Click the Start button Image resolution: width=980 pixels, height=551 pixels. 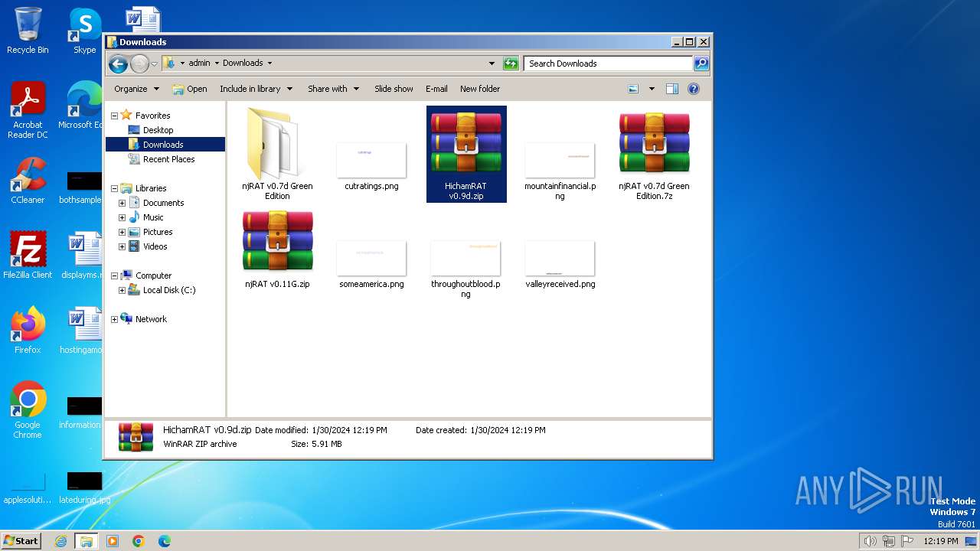coord(21,540)
